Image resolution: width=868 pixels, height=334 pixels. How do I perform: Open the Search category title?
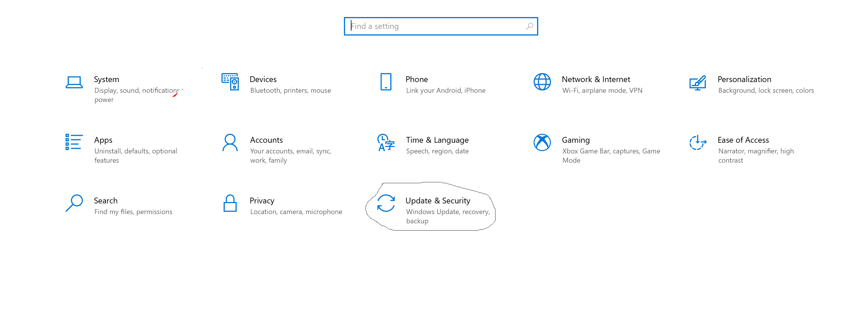[x=106, y=201]
